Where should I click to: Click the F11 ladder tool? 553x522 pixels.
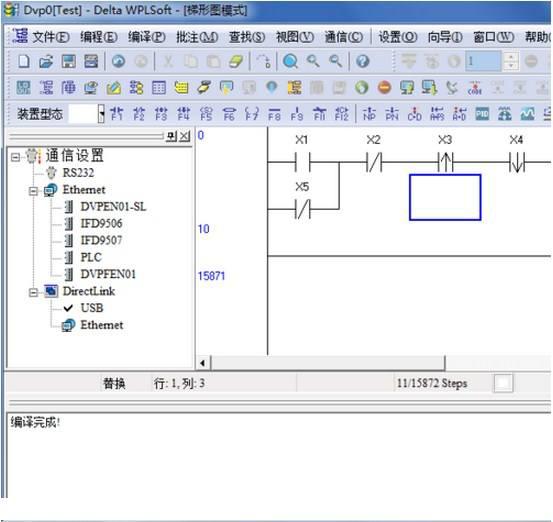tap(319, 114)
